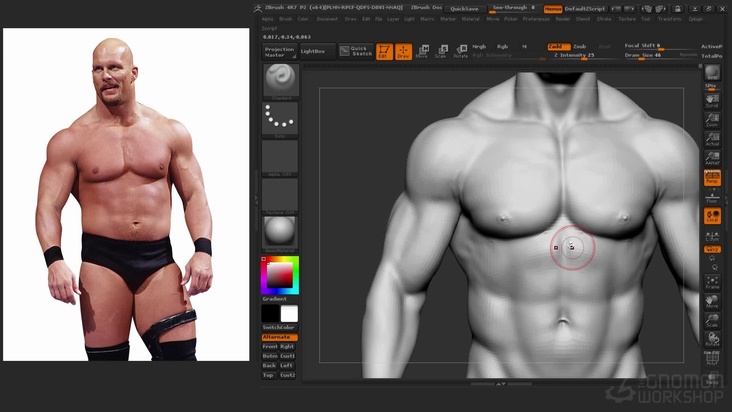Open the stroke type dots selector

[x=280, y=119]
